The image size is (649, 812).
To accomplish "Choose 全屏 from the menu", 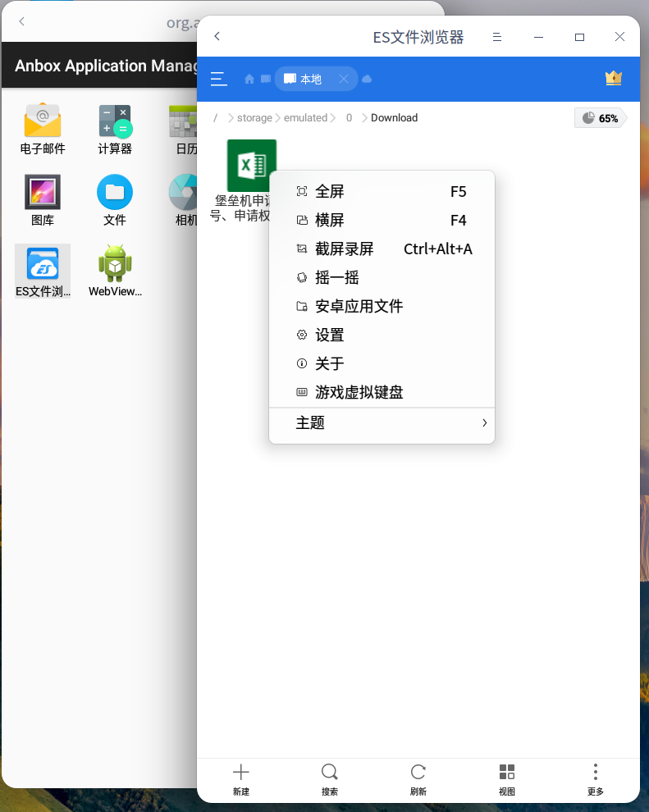I will tap(382, 192).
